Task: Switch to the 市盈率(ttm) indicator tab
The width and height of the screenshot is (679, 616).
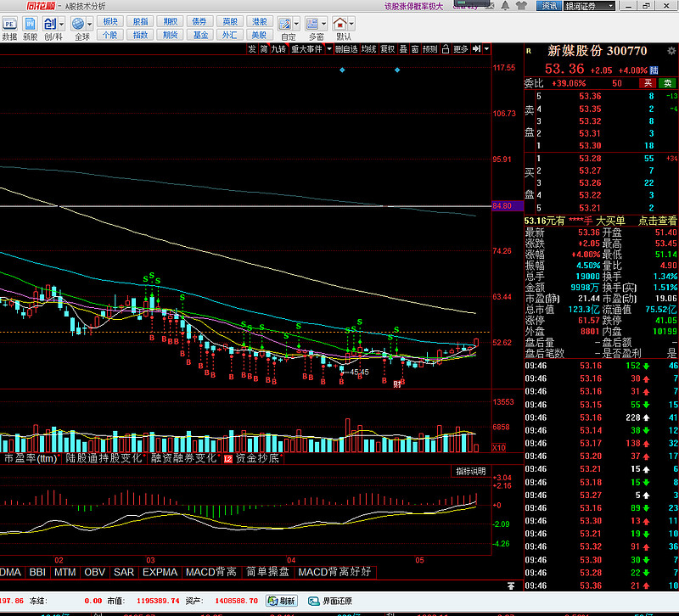Action: point(31,458)
